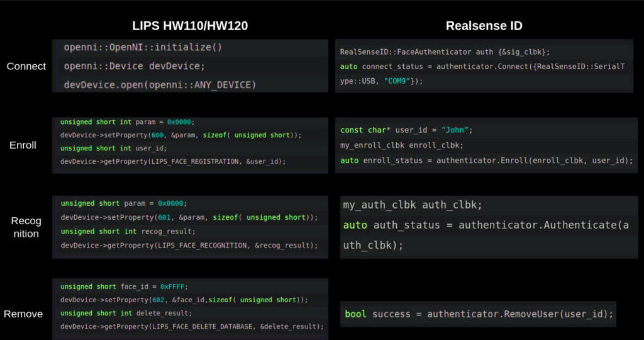Click the setProperty(600 line

pyautogui.click(x=180, y=135)
